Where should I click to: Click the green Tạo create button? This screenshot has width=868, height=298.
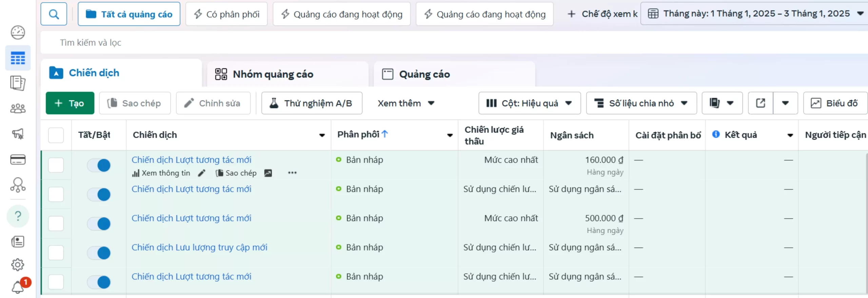click(70, 103)
